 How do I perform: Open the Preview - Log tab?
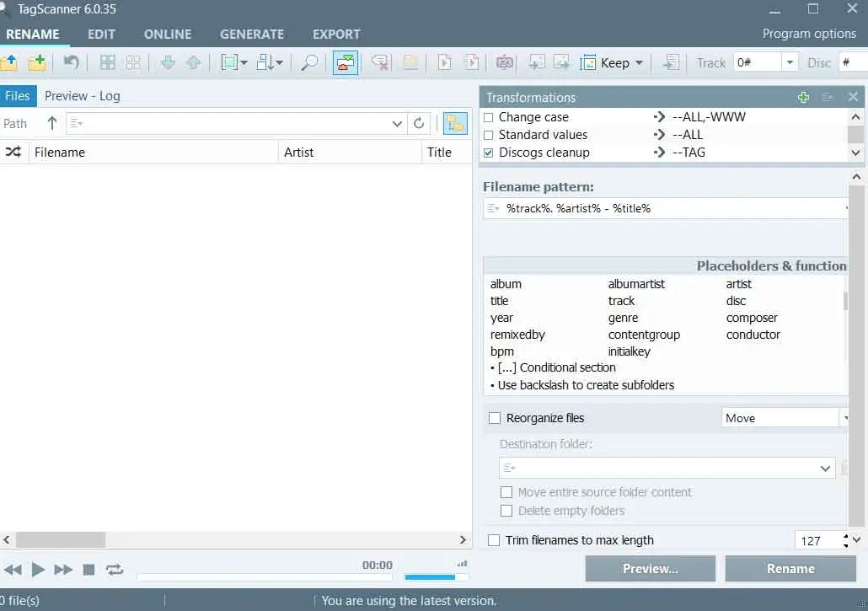(83, 96)
